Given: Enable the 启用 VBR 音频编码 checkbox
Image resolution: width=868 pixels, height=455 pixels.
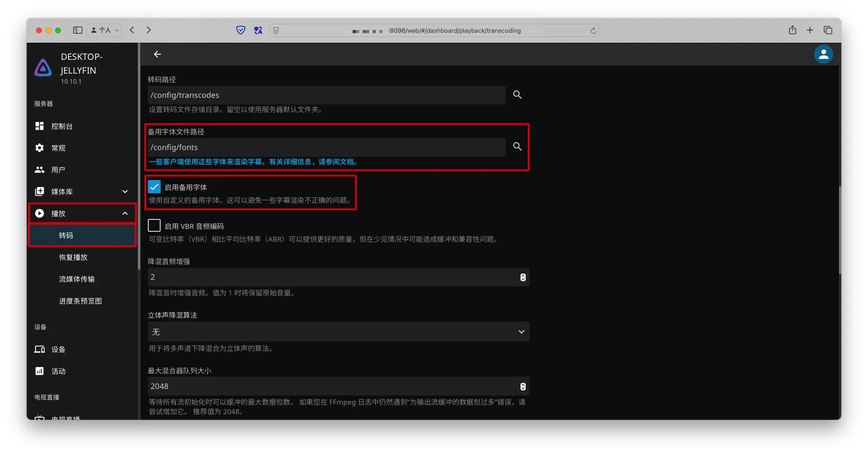Looking at the screenshot, I should click(x=154, y=226).
